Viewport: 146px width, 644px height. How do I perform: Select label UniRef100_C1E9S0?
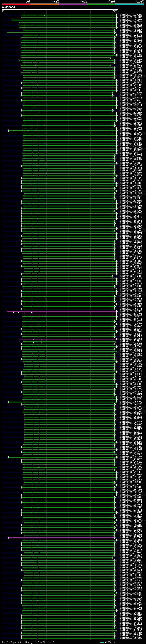tap(131, 342)
